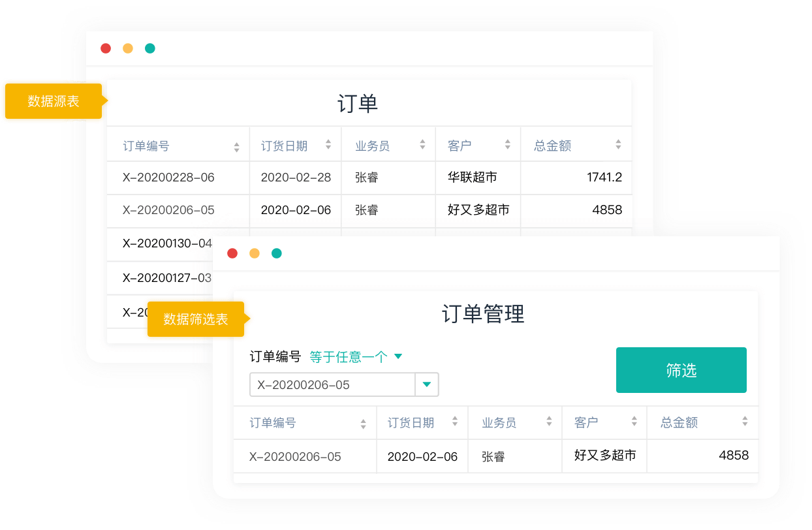Click the sort icon on 客户 in the 订单 table
Screen dimensions: 812x530
(x=508, y=144)
